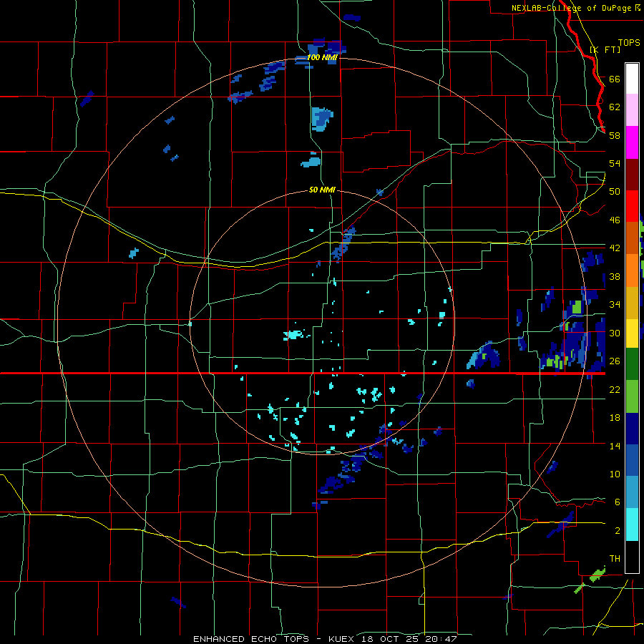Viewport: 644px width, 644px height.
Task: Click the 58 value on the legend scale
Action: pyautogui.click(x=615, y=135)
